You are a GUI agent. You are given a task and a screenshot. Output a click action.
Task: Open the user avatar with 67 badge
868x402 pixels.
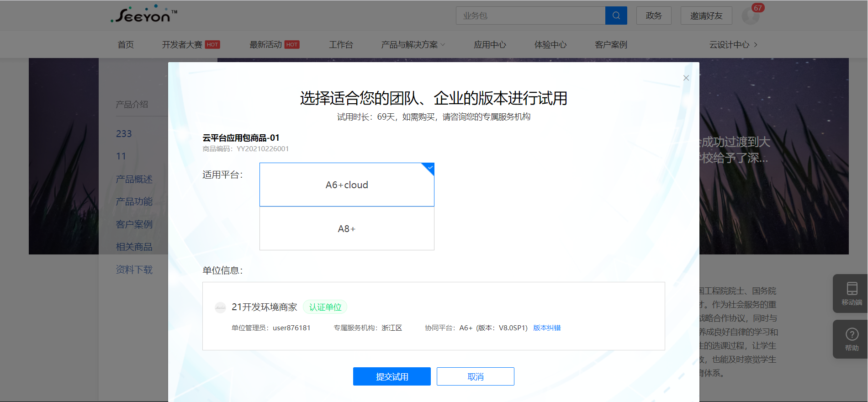tap(750, 16)
